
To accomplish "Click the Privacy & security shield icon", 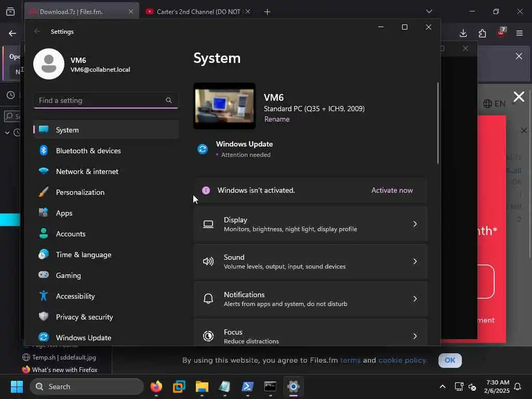I will (x=44, y=316).
